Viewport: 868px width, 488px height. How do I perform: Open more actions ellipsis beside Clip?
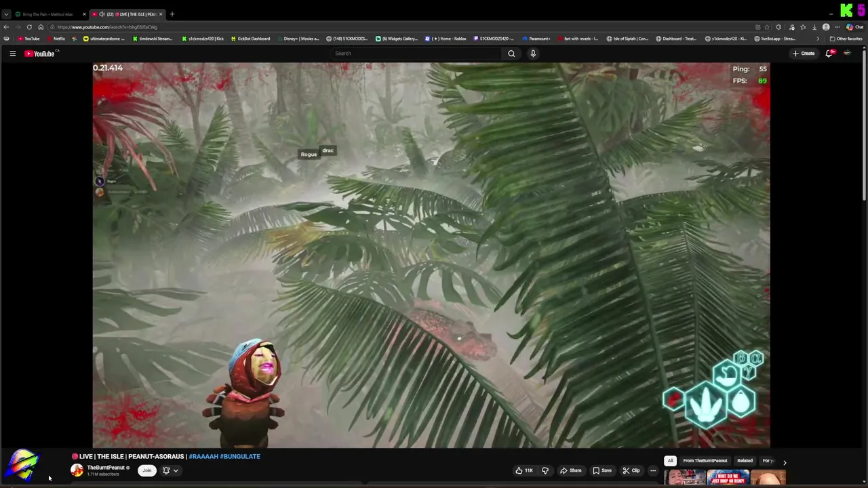(653, 470)
